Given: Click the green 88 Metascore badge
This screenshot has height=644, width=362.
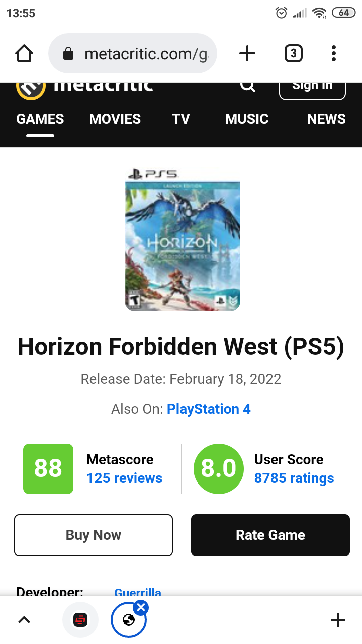Looking at the screenshot, I should [x=48, y=469].
